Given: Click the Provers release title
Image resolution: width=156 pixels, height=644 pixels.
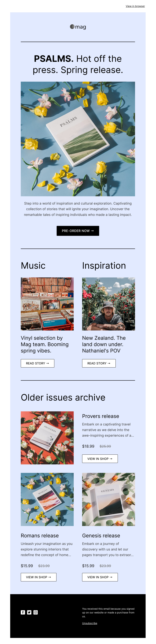Looking at the screenshot, I should 101,416.
